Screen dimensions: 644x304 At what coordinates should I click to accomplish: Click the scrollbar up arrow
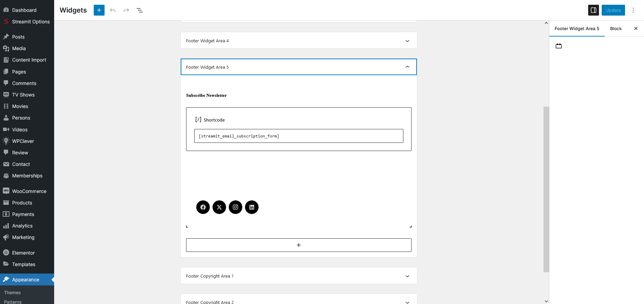pyautogui.click(x=546, y=23)
